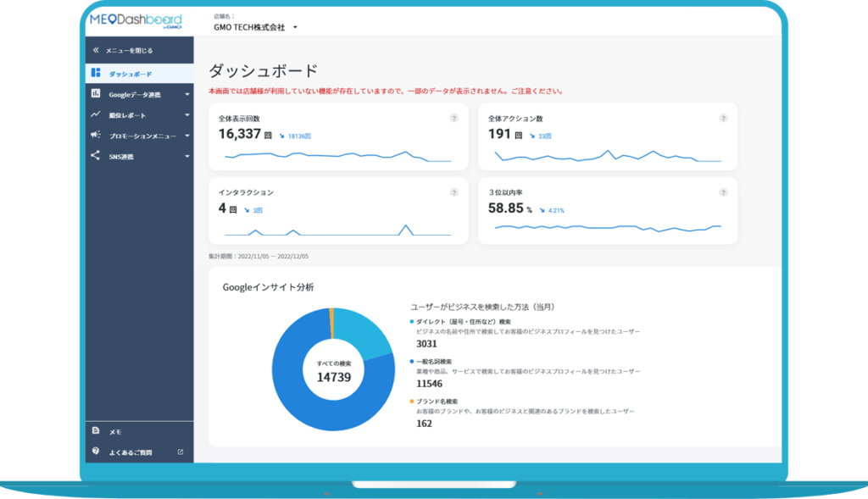This screenshot has height=499, width=868.
Task: Click the brand search count 162
Action: 424,424
